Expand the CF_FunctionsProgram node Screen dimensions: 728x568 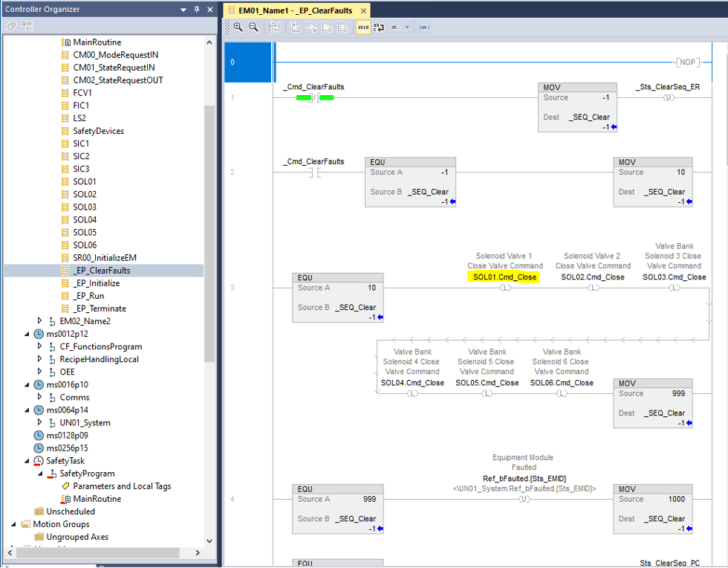coord(39,346)
